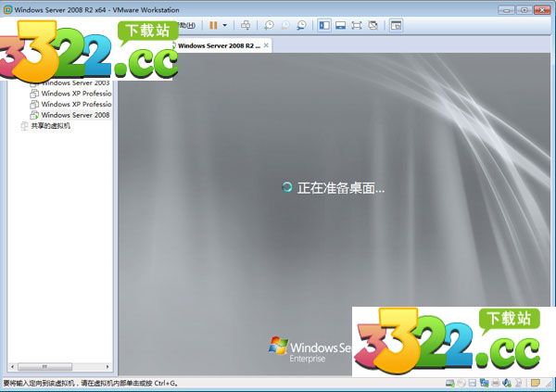This screenshot has width=556, height=392.
Task: Click the floppy drive status bar icon
Action: point(473,383)
